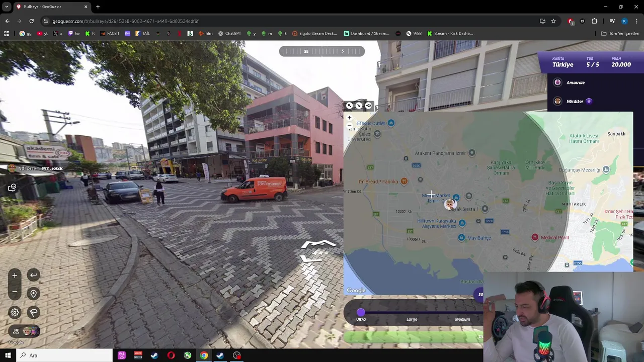Zoom in the street view panorama
The width and height of the screenshot is (644, 362).
(15, 275)
